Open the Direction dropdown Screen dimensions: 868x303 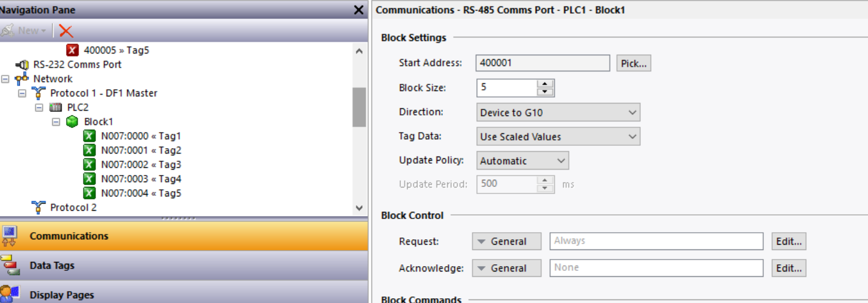(558, 112)
